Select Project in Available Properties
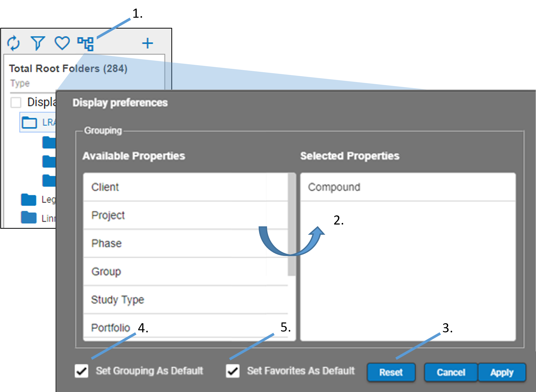The image size is (536, 392). click(x=108, y=215)
